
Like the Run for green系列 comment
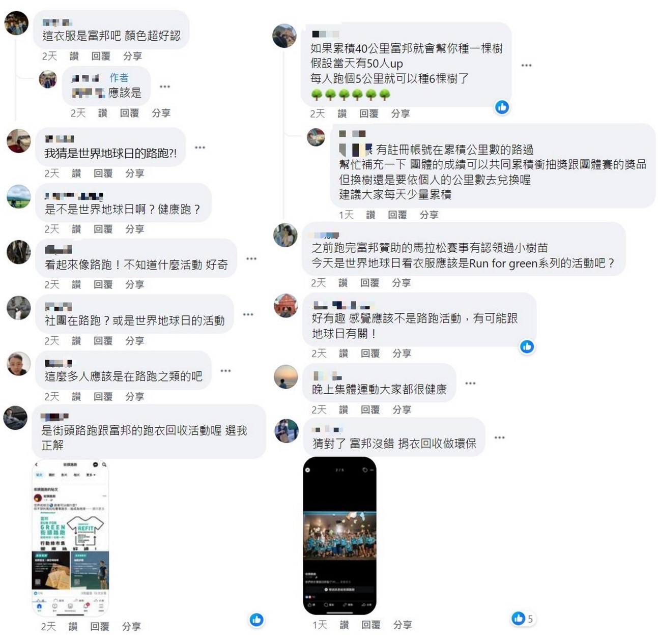343,283
